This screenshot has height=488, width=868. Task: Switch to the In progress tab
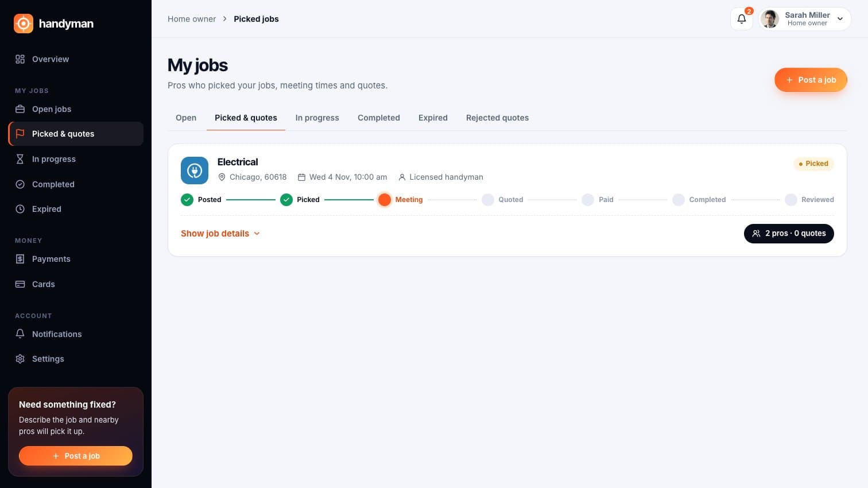(x=317, y=118)
